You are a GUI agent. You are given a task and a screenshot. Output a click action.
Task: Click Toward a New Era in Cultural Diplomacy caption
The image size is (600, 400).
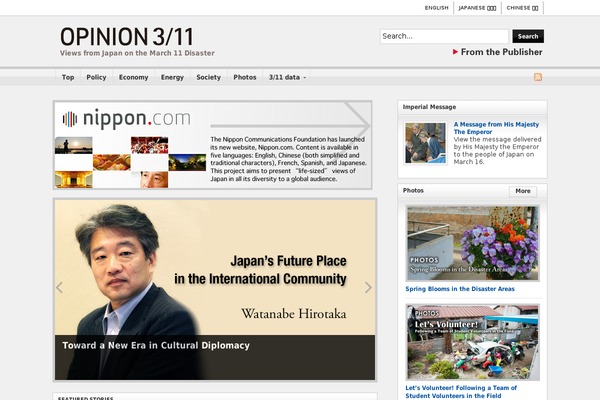click(156, 345)
